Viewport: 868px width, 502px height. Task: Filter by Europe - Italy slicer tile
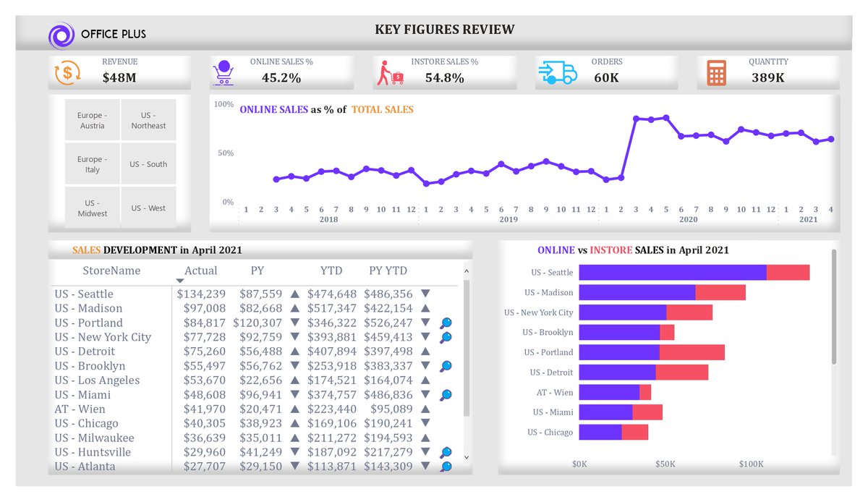tap(92, 164)
